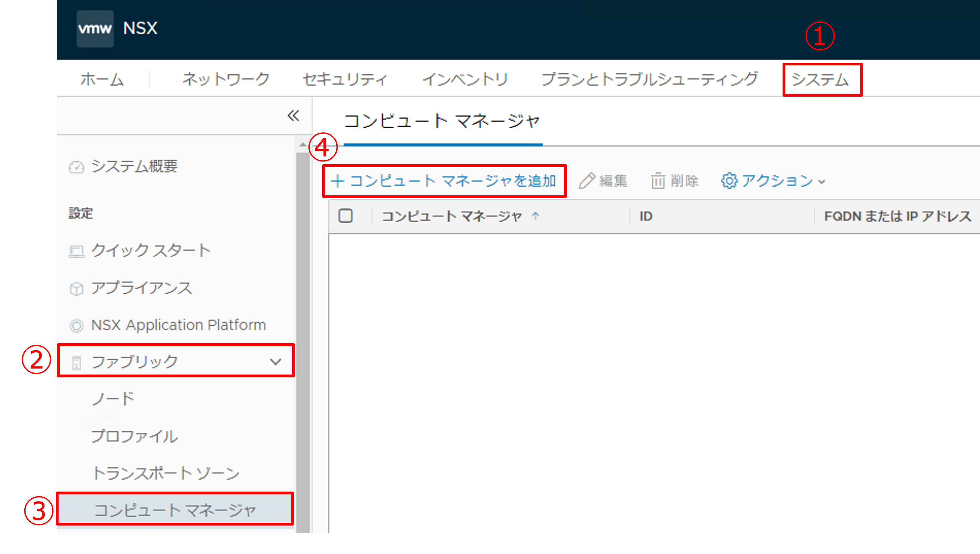Switch to the ネットワーク tab
Screen dimensions: 980x554
click(x=226, y=80)
